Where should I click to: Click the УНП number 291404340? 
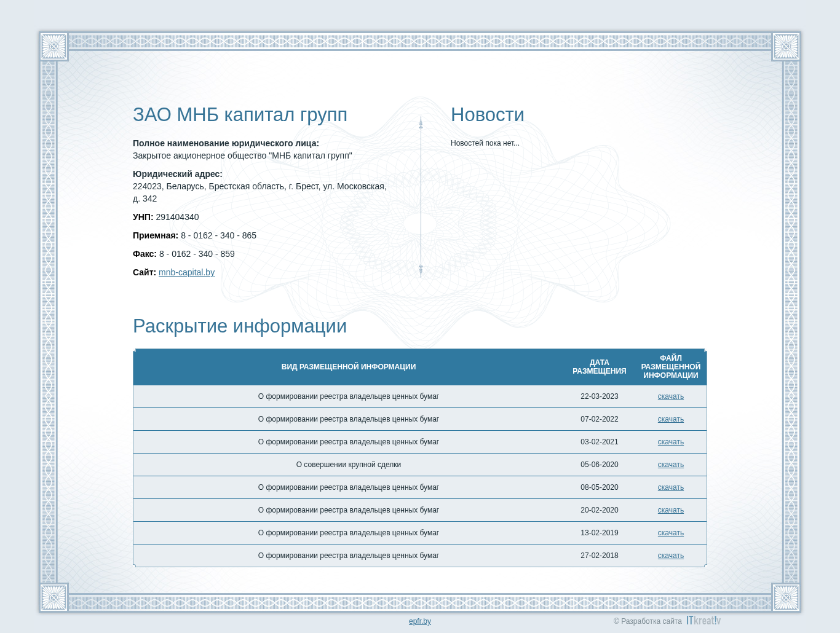(x=177, y=217)
